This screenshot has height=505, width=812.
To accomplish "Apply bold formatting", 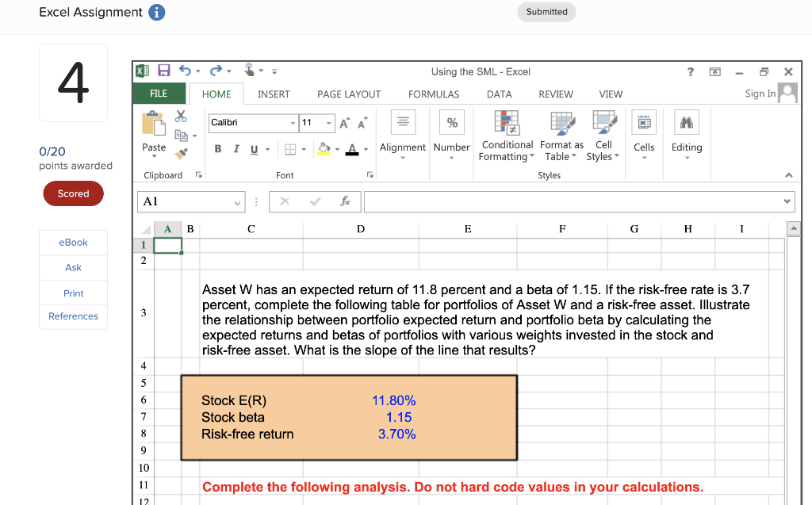I will [x=218, y=149].
